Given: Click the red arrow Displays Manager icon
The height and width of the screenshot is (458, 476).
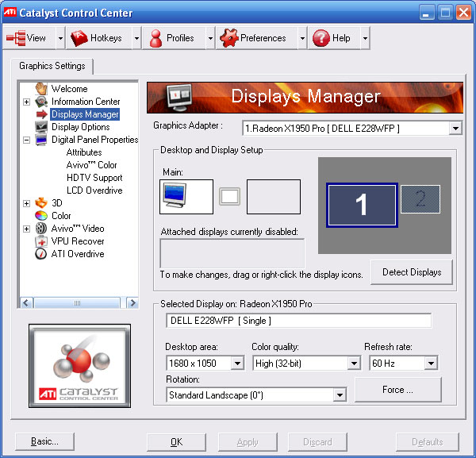Looking at the screenshot, I should pos(41,114).
